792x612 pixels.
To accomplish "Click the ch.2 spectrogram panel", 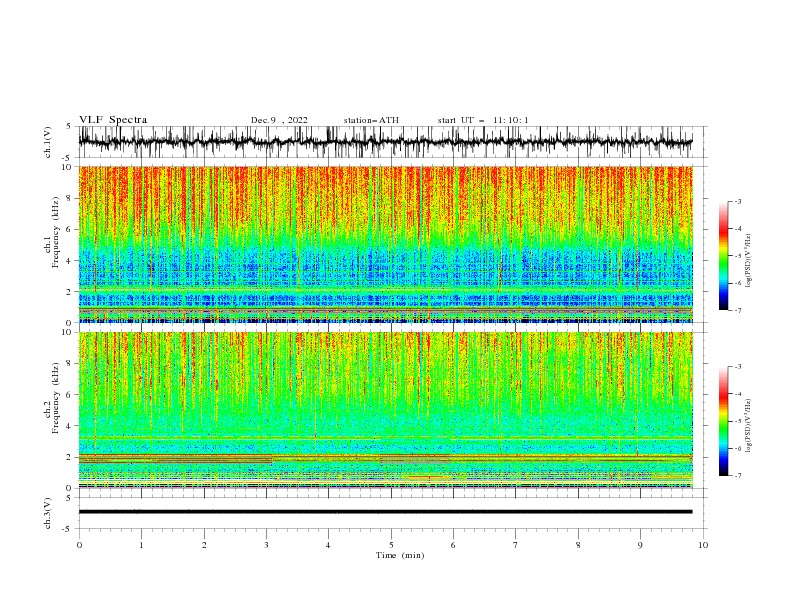I will coord(385,410).
